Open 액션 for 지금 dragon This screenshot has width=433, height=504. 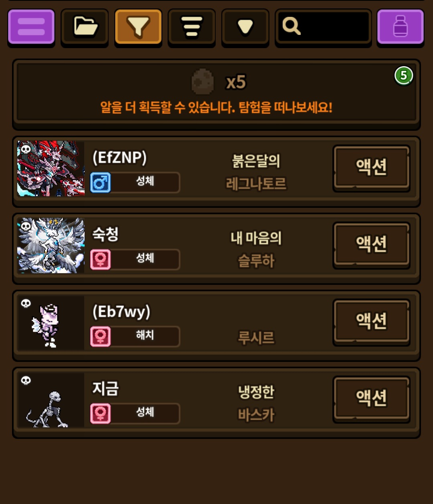click(x=372, y=398)
